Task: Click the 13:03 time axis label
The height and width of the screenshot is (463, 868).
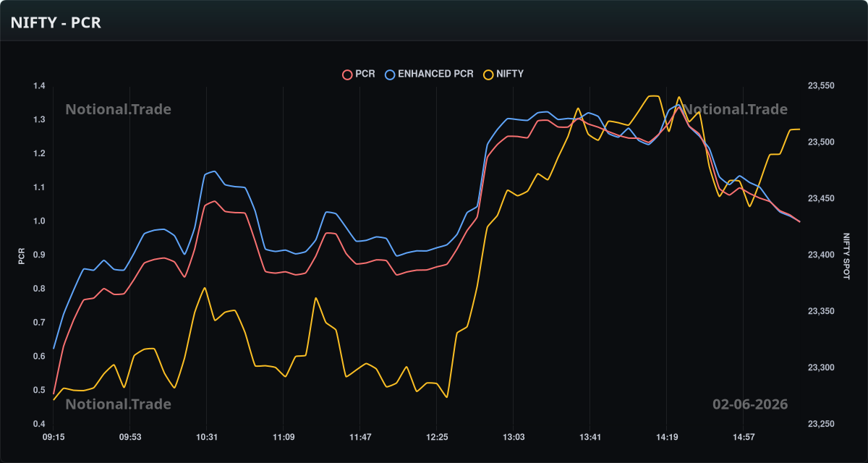Action: coord(514,437)
